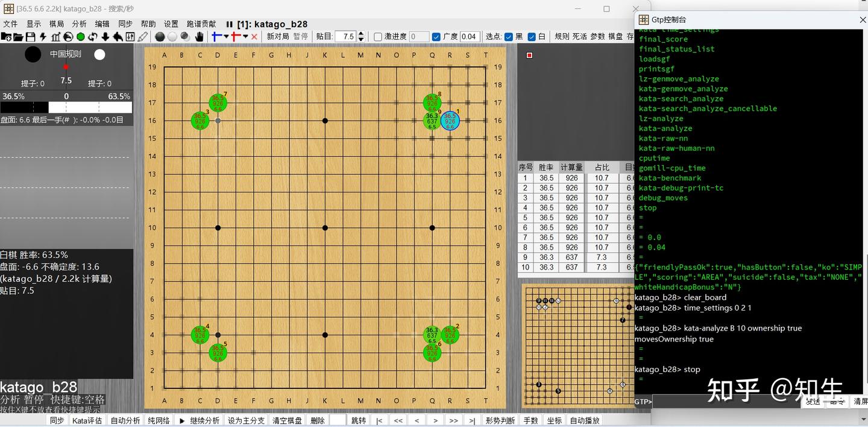Image resolution: width=868 pixels, height=427 pixels.
Task: Click the save game icon
Action: [x=30, y=37]
